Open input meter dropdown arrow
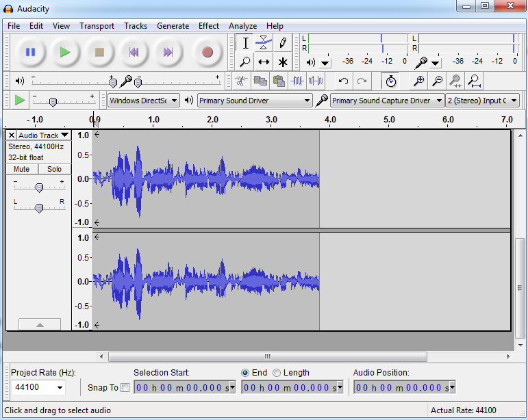The height and width of the screenshot is (420, 528). 435,63
